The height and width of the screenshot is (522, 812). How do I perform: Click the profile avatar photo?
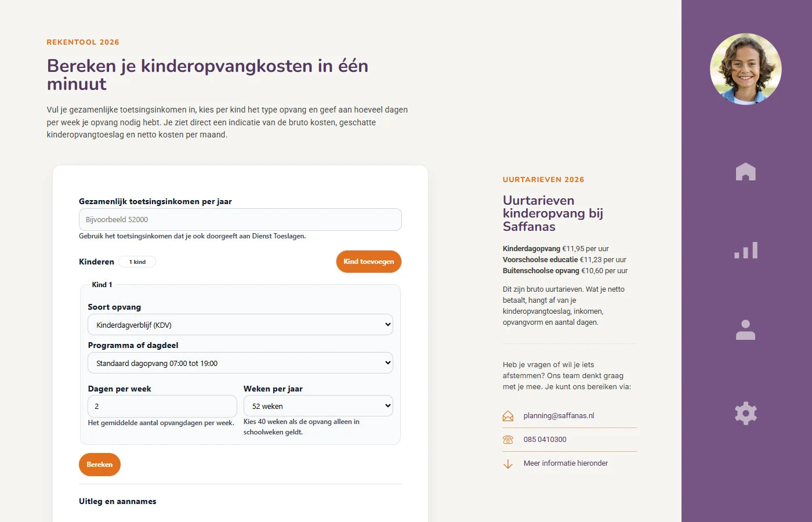pos(746,69)
